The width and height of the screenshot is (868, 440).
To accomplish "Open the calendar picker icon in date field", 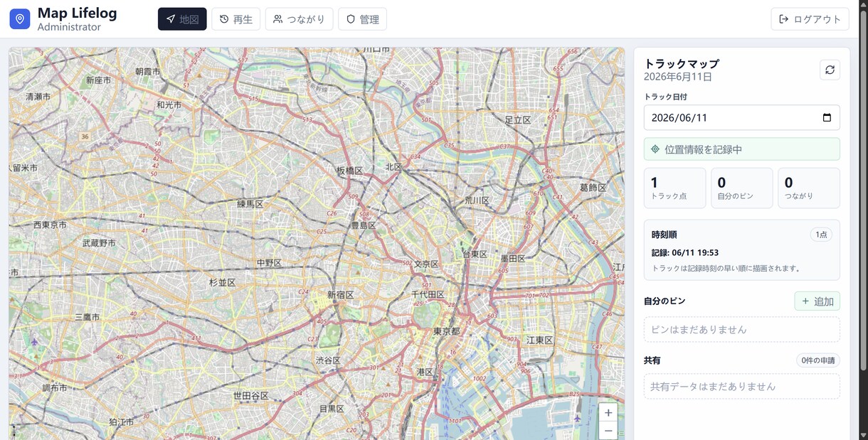I will point(827,117).
